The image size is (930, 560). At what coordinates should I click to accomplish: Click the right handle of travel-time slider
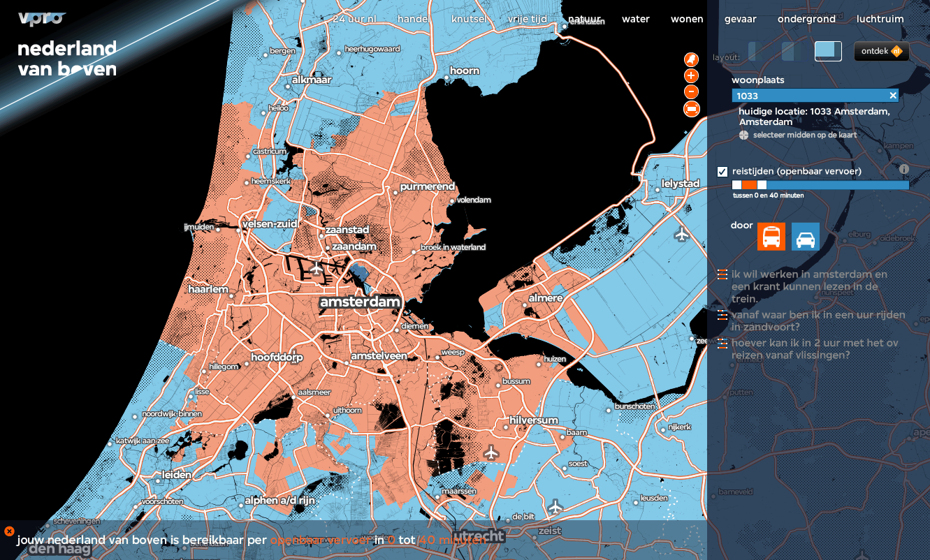point(762,185)
